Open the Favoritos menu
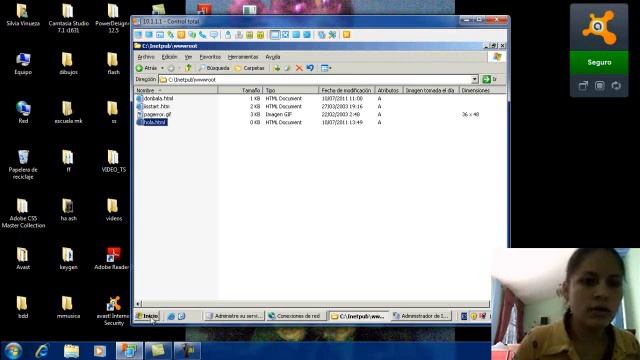 210,57
